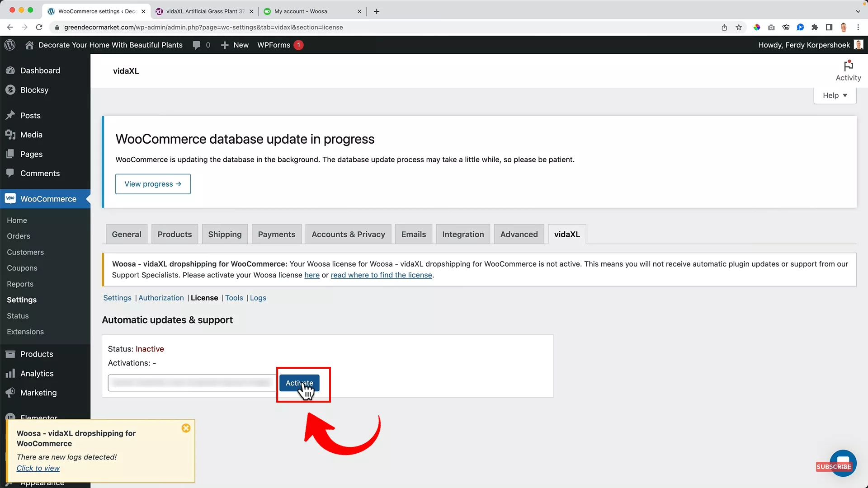Open the Dashboard from the sidebar icon
868x488 pixels.
click(10, 70)
